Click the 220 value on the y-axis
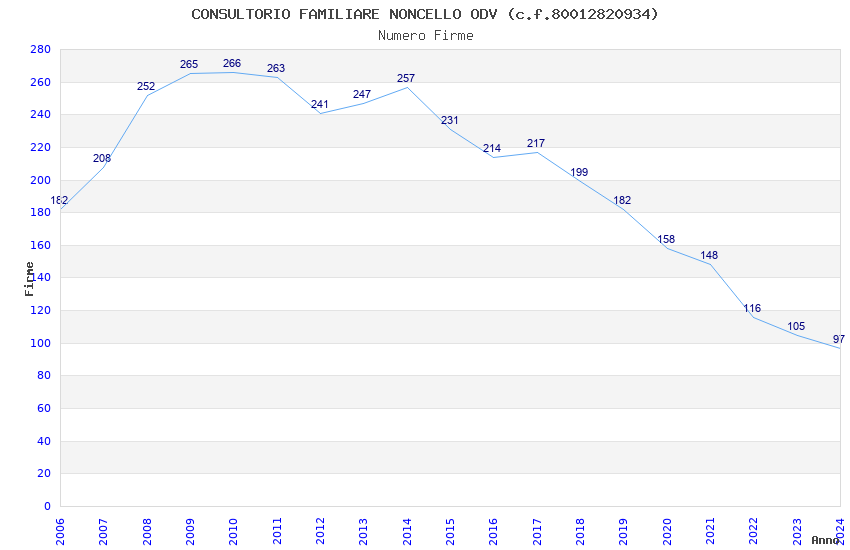The height and width of the screenshot is (550, 850). pyautogui.click(x=41, y=147)
